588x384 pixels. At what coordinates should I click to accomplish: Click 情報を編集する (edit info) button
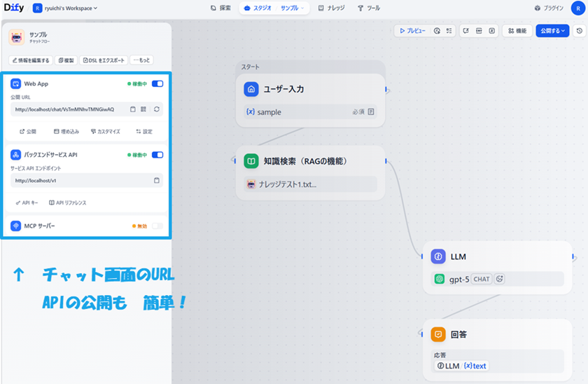coord(31,60)
